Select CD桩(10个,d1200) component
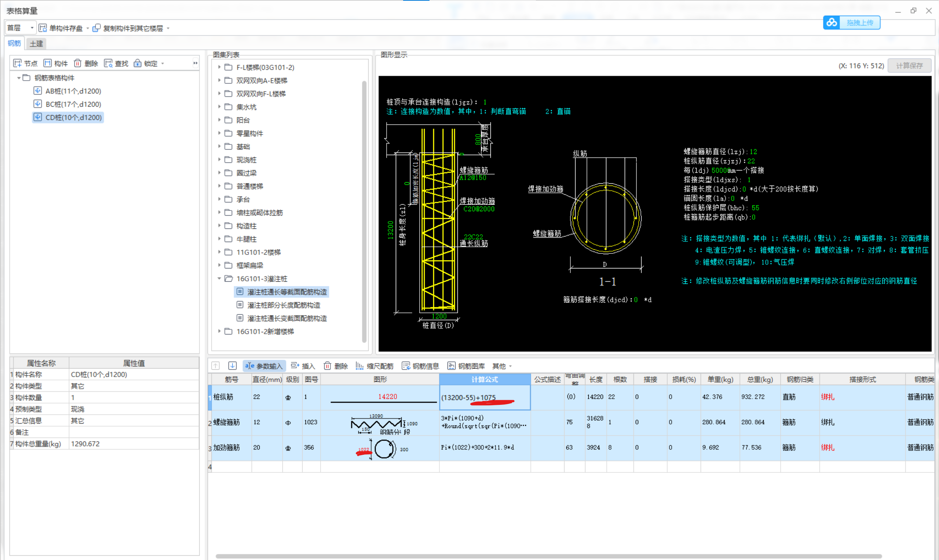Screen dimensions: 939x560 (x=68, y=117)
